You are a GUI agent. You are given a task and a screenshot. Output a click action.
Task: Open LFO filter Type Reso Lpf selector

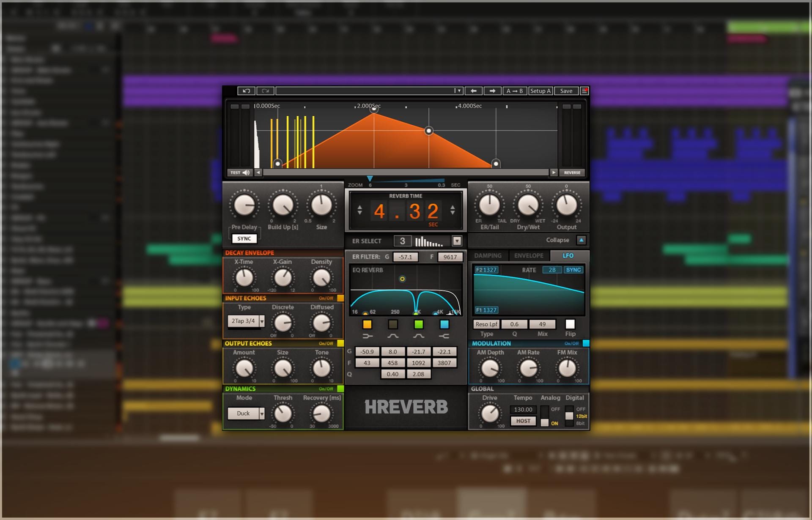click(x=486, y=324)
